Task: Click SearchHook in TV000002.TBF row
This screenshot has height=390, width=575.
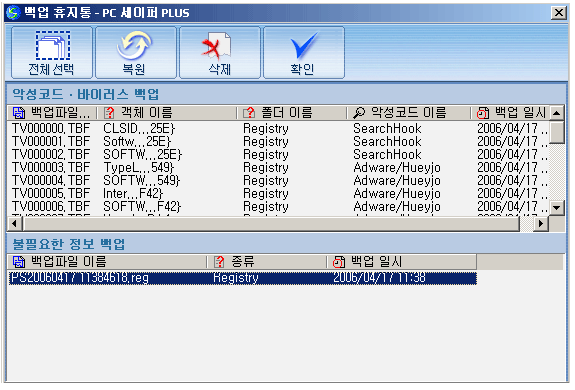Action: [x=387, y=155]
